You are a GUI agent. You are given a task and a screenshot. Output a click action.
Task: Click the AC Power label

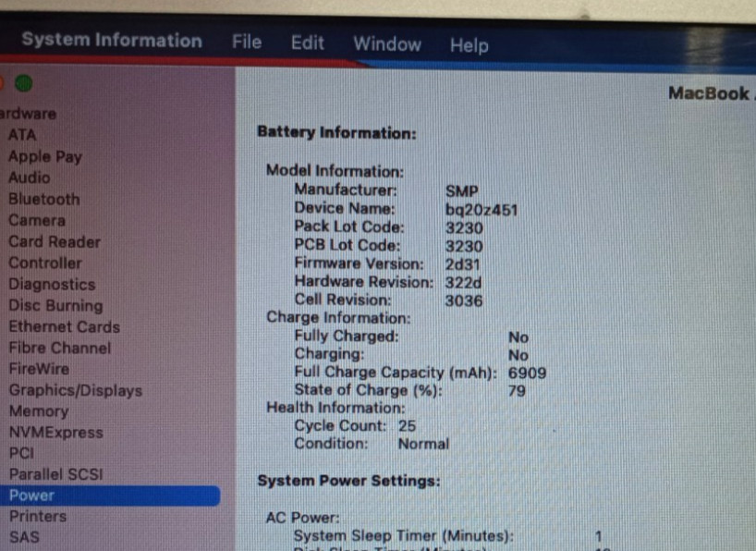coord(302,518)
